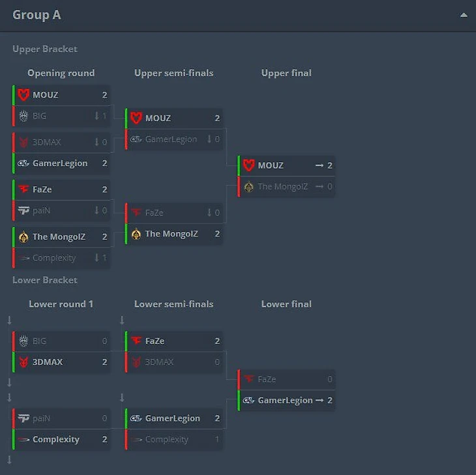Click the Upper semi-finals column header
This screenshot has height=475, width=476.
(x=173, y=73)
